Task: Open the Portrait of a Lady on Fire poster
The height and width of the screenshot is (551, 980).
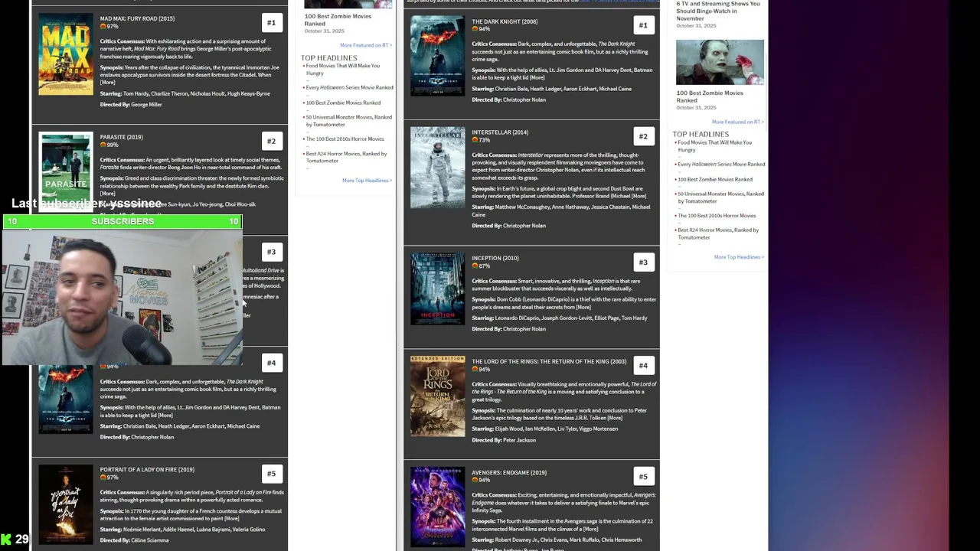Action: coord(66,505)
